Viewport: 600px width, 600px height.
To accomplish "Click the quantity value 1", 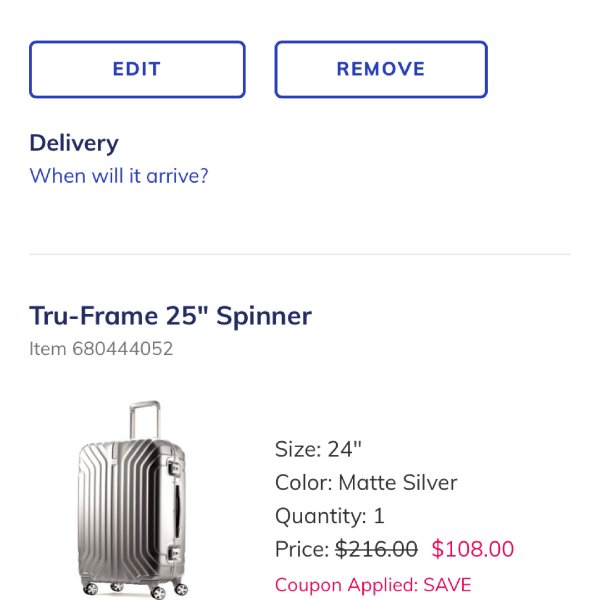I will (379, 516).
